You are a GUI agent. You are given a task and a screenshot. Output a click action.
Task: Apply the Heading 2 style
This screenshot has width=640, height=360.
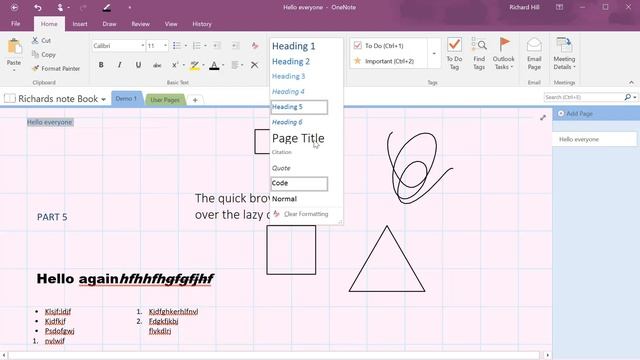(x=291, y=62)
